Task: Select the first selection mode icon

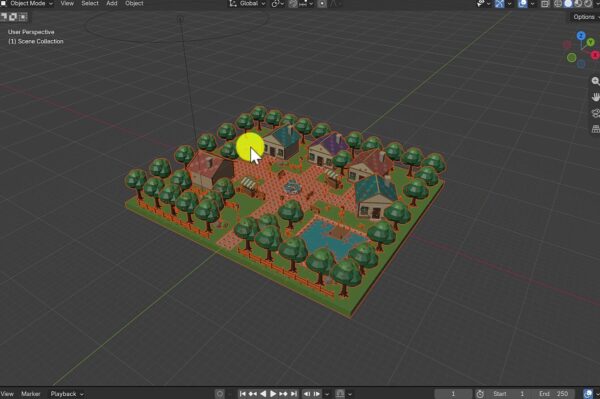Action: point(4,17)
